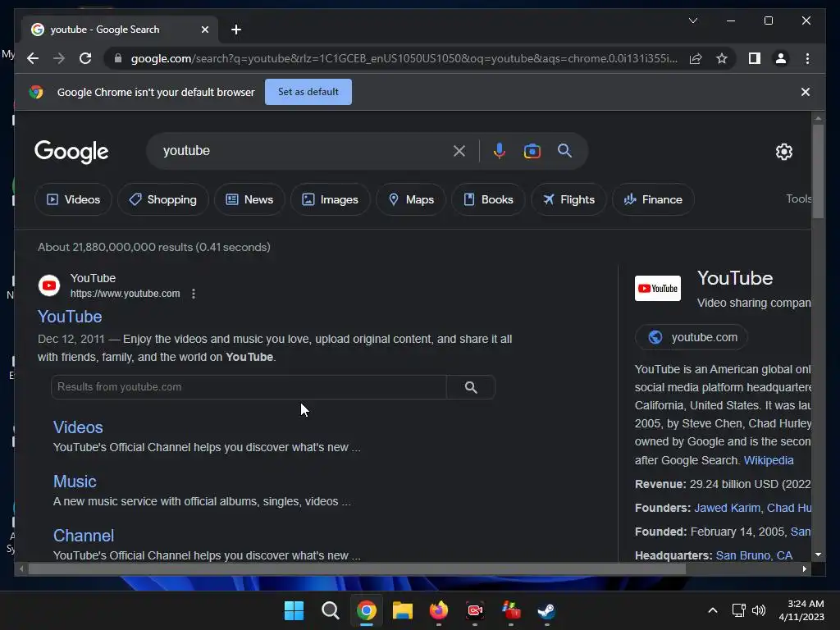The width and height of the screenshot is (840, 630).
Task: Open Chrome side panel
Action: coord(755,58)
